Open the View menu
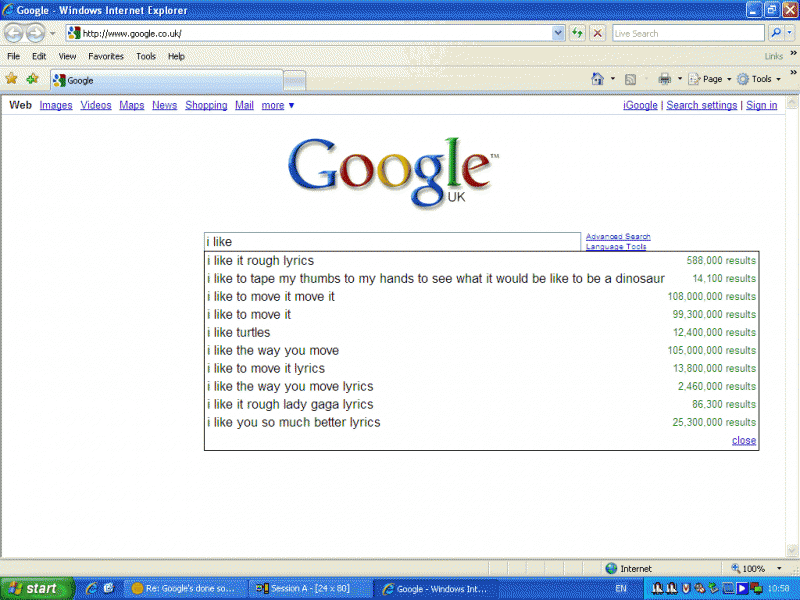 click(x=67, y=56)
